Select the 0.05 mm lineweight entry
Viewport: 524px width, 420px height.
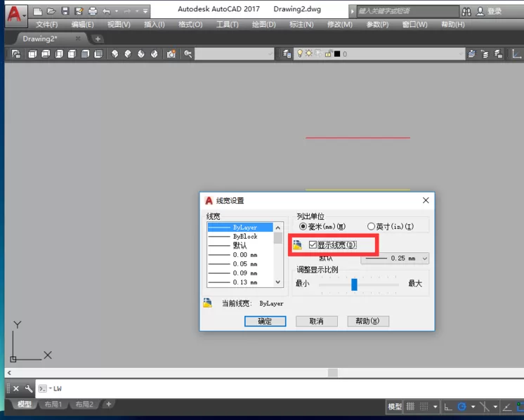pos(240,264)
